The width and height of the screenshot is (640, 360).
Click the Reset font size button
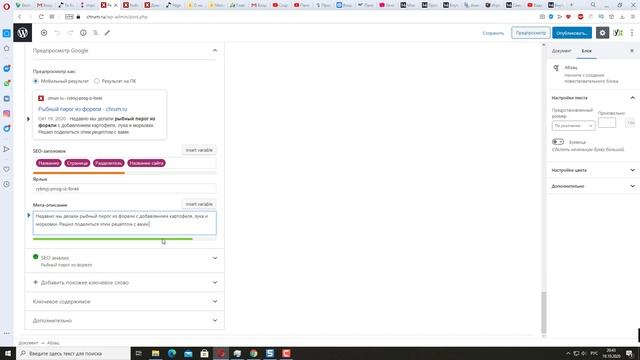click(x=631, y=123)
